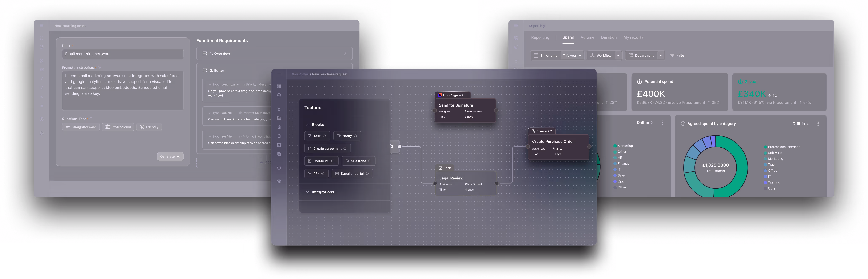
Task: Open settings gear in workflow sidebar
Action: click(x=279, y=181)
